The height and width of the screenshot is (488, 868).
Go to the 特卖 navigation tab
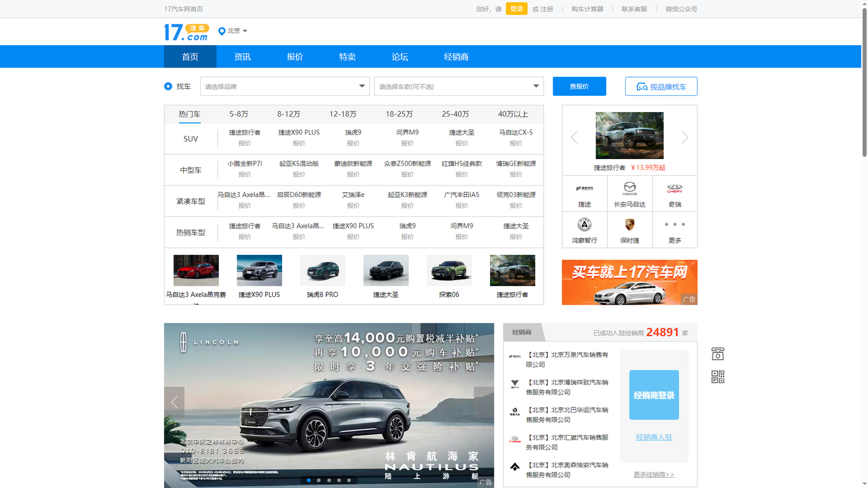347,57
